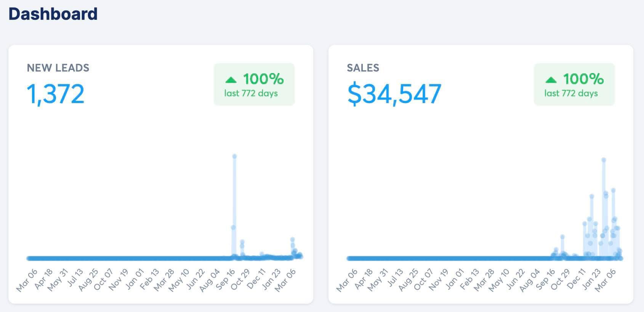Open the Sales 100% last 772 days badge
Screen dimensions: 644x312
point(574,84)
